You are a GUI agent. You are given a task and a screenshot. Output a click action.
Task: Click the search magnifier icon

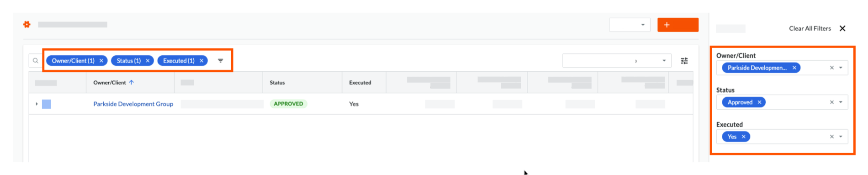coord(36,61)
